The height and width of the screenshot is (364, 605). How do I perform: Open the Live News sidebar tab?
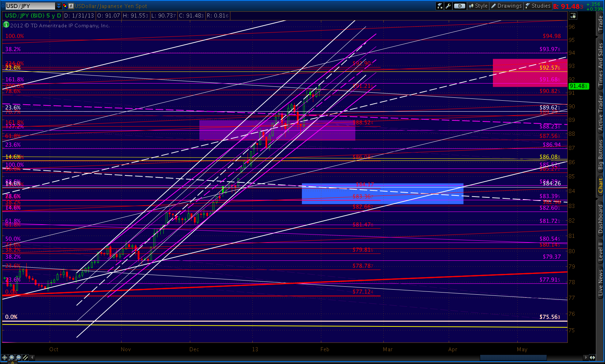point(601,282)
